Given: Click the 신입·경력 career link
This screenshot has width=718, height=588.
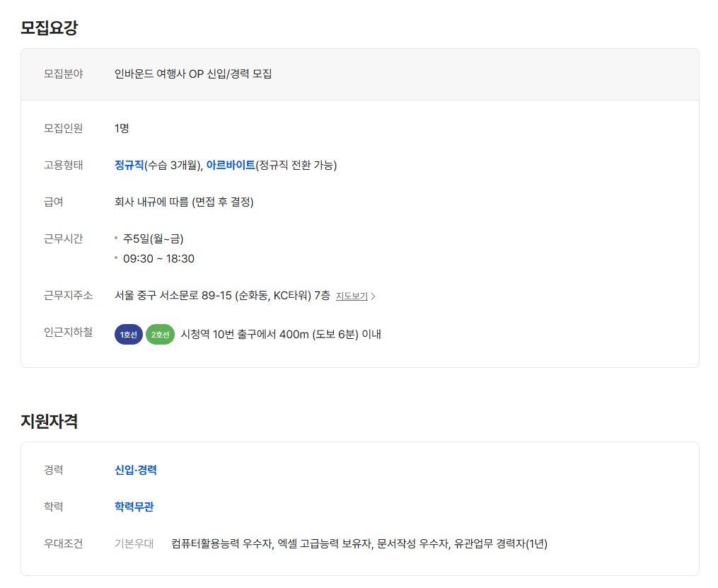Looking at the screenshot, I should [x=136, y=470].
